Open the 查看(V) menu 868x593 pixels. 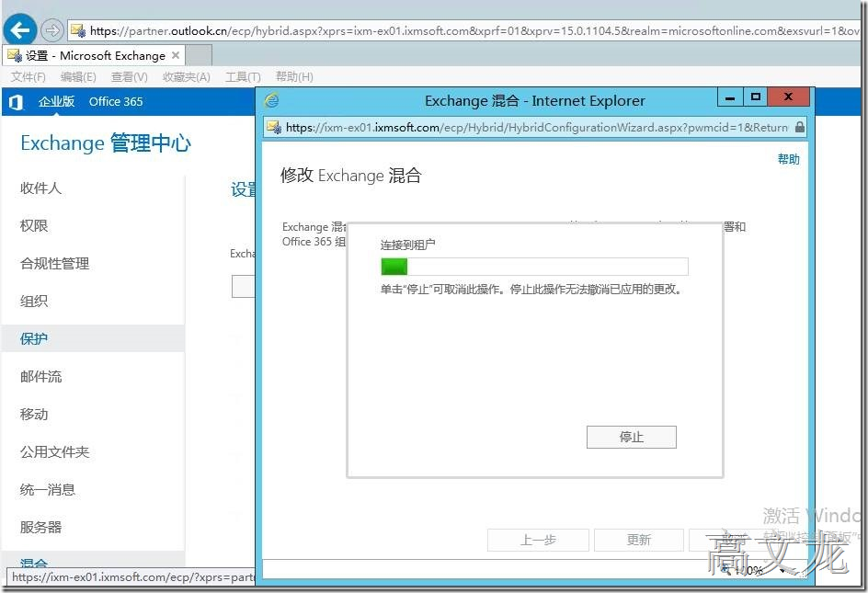[129, 77]
